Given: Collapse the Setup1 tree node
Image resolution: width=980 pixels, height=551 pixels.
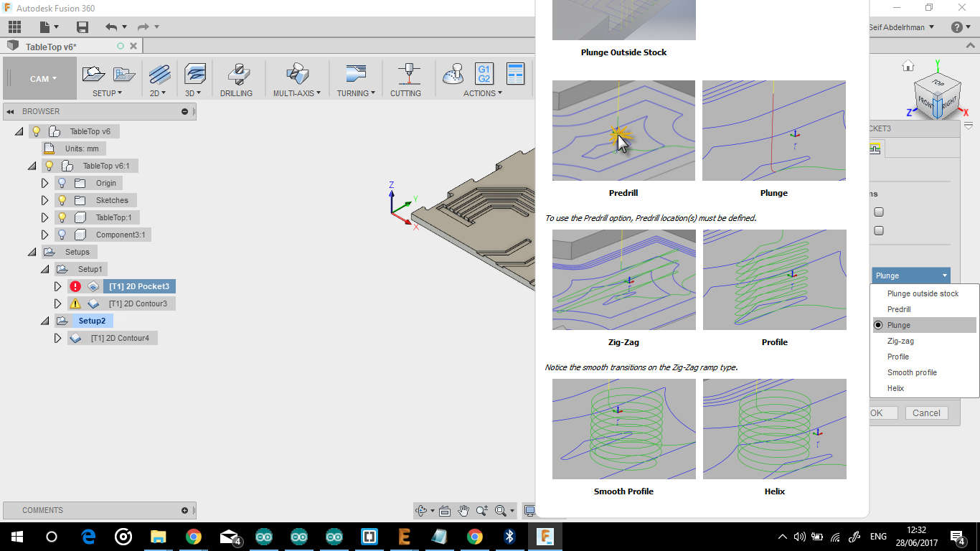Looking at the screenshot, I should [44, 269].
